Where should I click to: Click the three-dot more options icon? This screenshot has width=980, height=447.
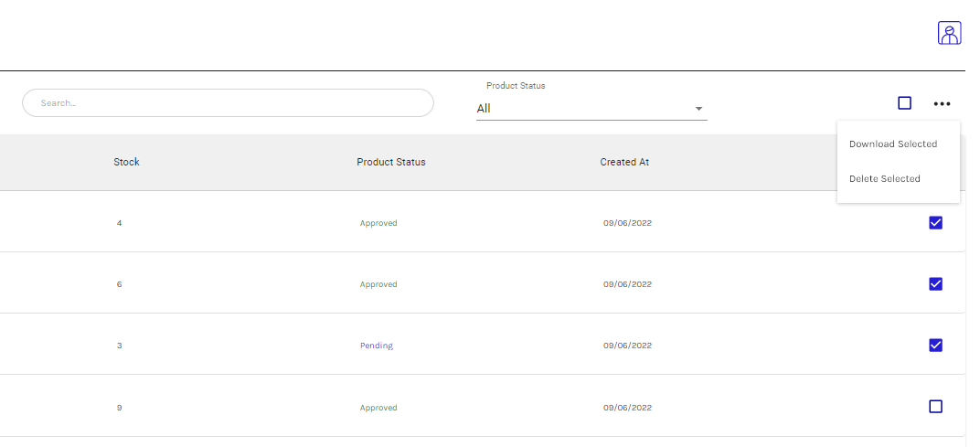tap(942, 104)
